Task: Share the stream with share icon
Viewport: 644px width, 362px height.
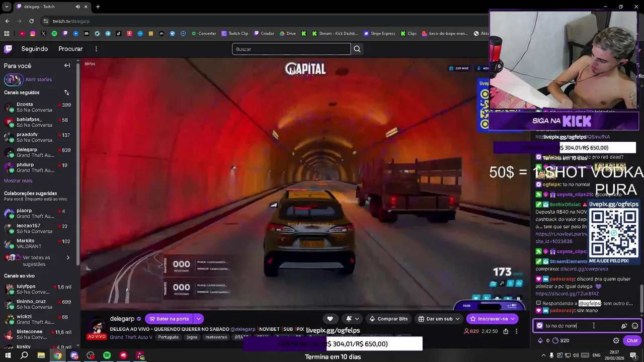Action: click(x=506, y=331)
